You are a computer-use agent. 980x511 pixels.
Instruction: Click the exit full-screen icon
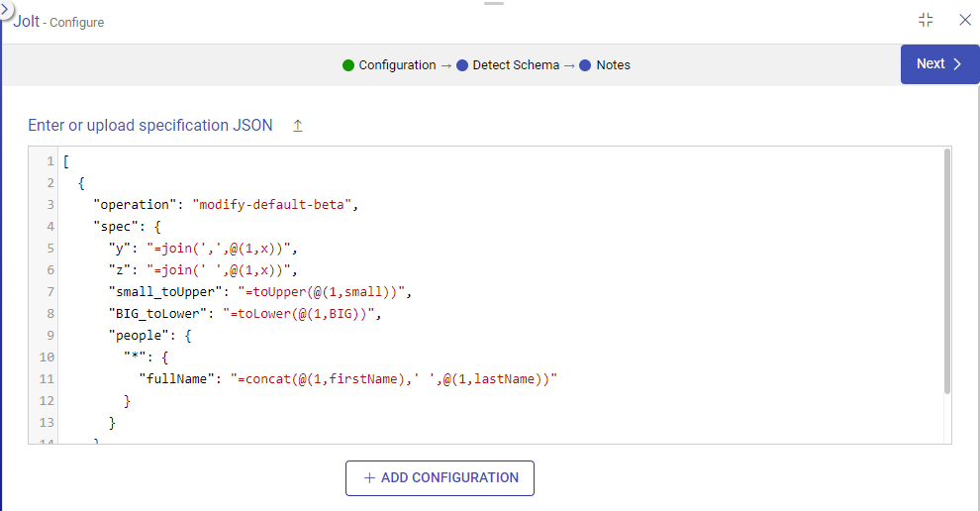[x=926, y=20]
